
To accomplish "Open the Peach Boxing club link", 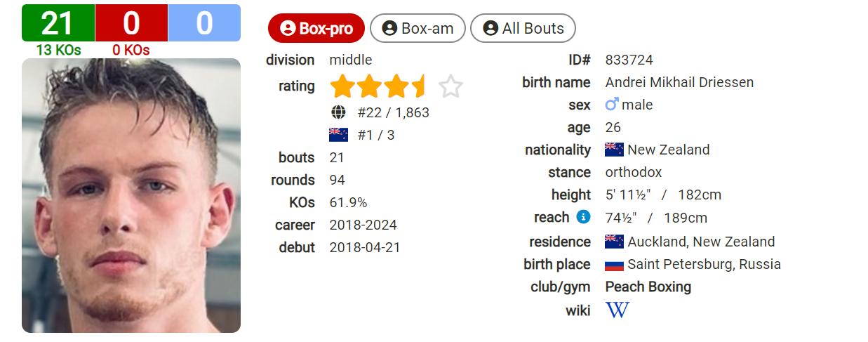I will pyautogui.click(x=648, y=287).
